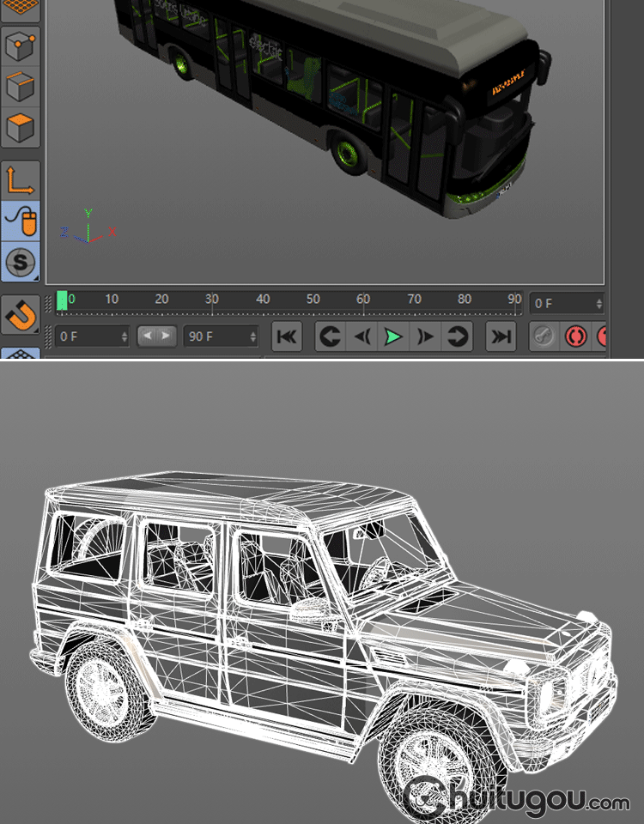Click the preview range slider arrows
The image size is (644, 824).
(x=156, y=336)
